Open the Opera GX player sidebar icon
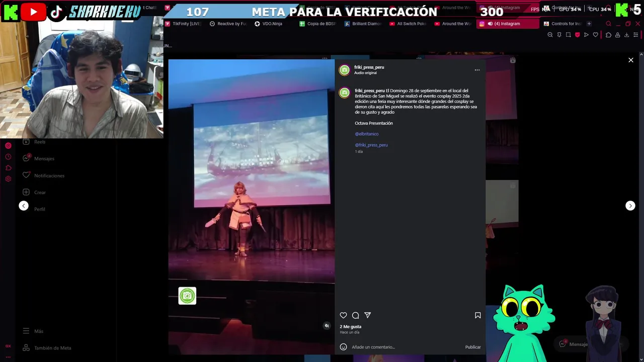 [8, 146]
